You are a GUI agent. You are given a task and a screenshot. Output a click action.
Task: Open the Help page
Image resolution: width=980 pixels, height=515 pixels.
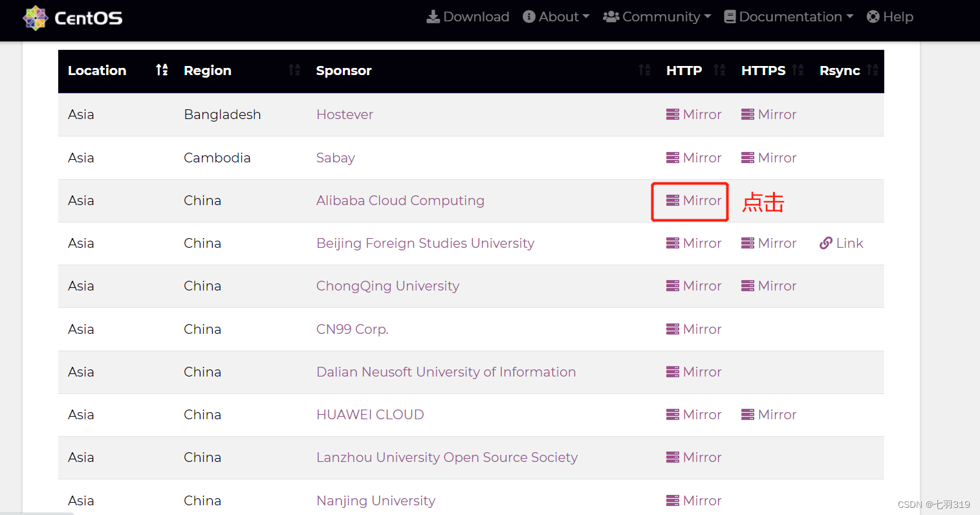click(x=890, y=17)
